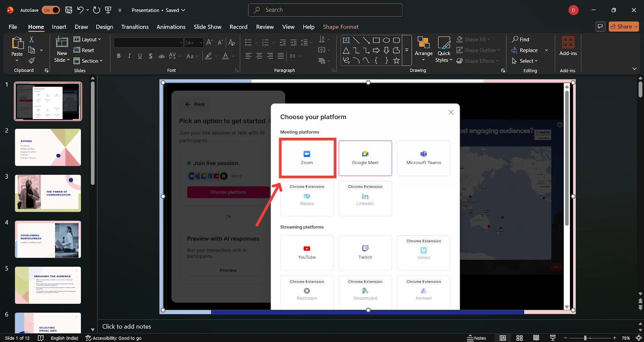Select the Rectangle shape
Viewport: 644px width, 342px height.
pyautogui.click(x=376, y=40)
